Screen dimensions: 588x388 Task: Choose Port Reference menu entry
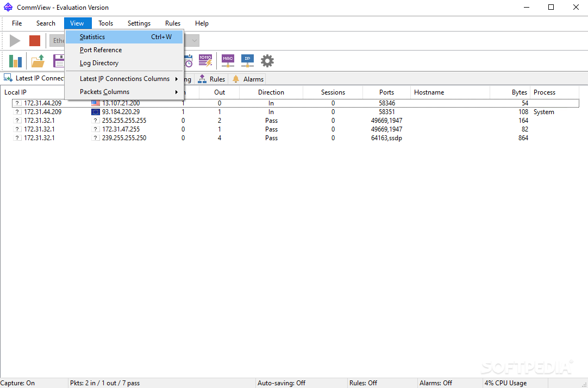click(x=124, y=50)
